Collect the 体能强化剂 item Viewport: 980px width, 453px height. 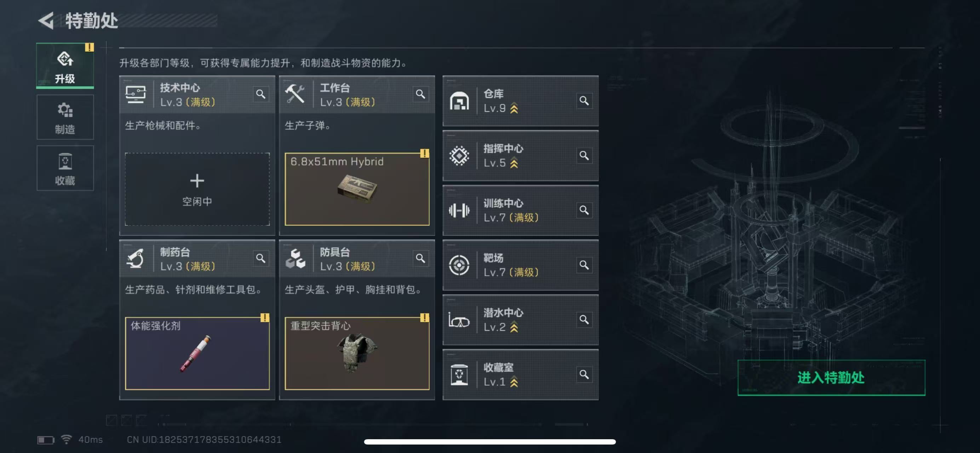pos(197,353)
